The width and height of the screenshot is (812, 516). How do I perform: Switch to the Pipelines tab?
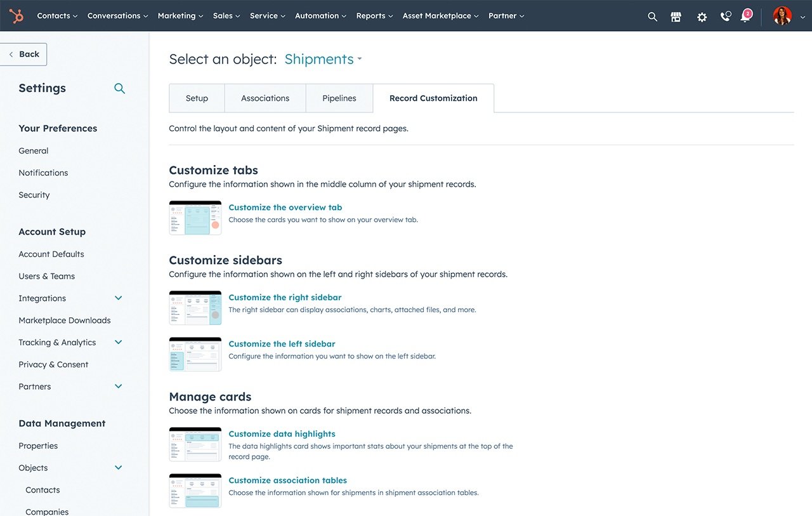click(x=339, y=98)
